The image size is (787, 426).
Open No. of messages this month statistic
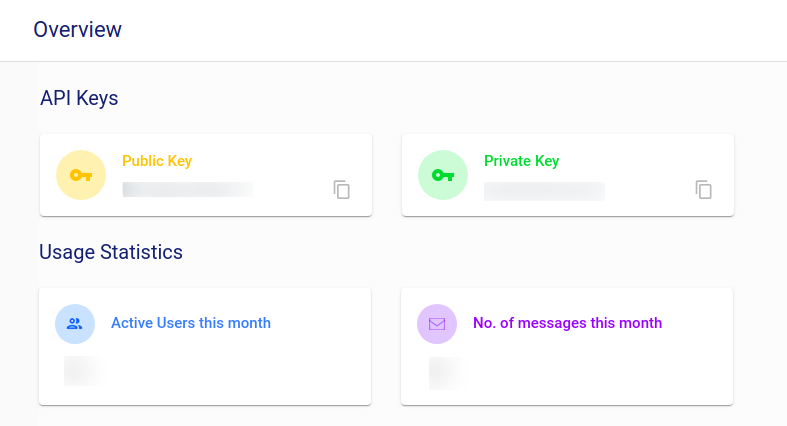tap(567, 323)
